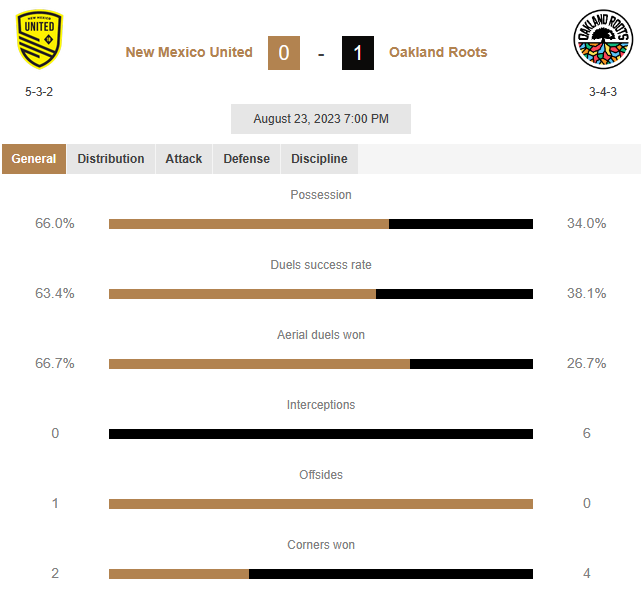The image size is (644, 592).
Task: Open the Defense tab
Action: tap(246, 159)
